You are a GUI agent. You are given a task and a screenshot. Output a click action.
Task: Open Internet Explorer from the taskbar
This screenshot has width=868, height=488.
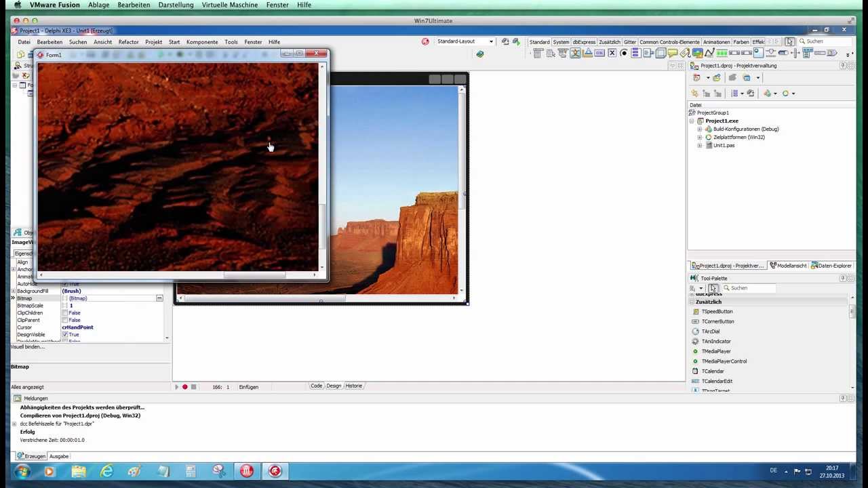(106, 471)
